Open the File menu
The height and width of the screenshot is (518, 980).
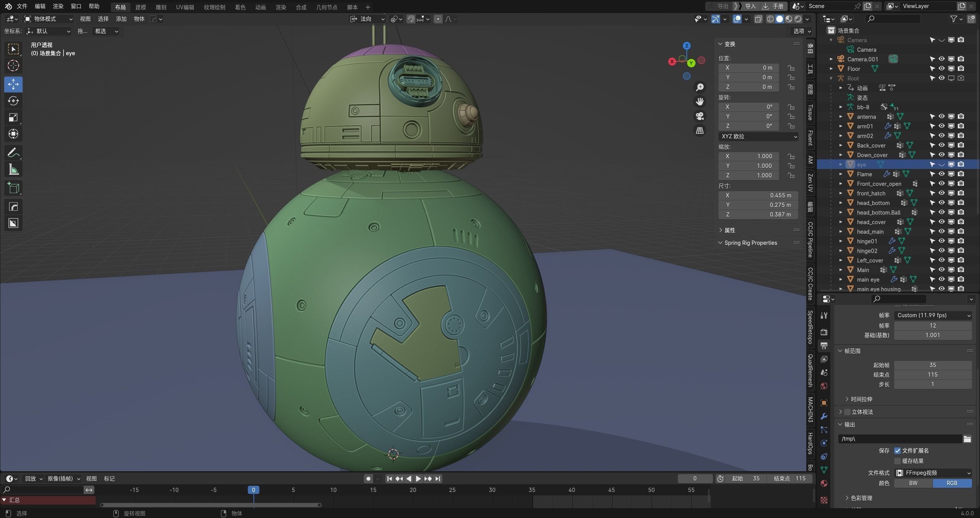[x=22, y=6]
